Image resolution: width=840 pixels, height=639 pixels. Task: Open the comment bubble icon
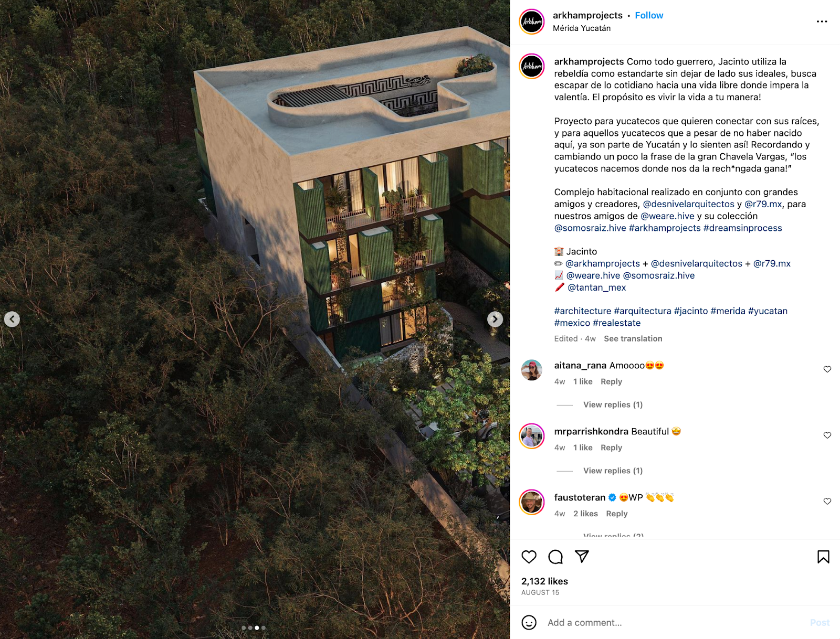[555, 557]
